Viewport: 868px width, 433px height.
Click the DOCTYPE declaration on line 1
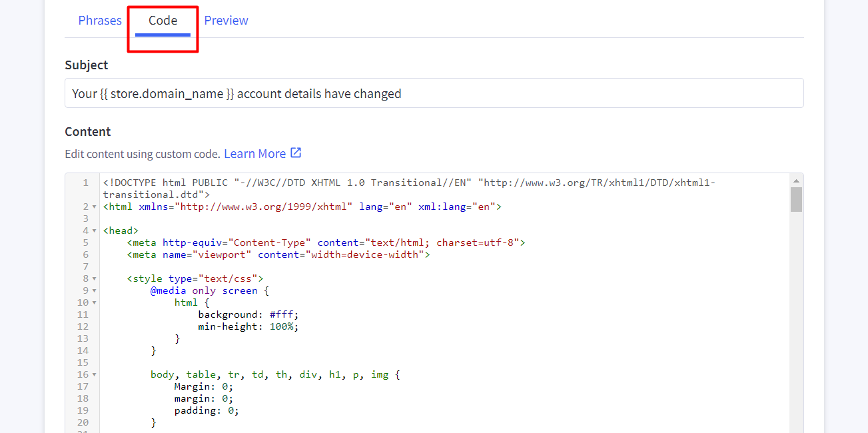[409, 189]
